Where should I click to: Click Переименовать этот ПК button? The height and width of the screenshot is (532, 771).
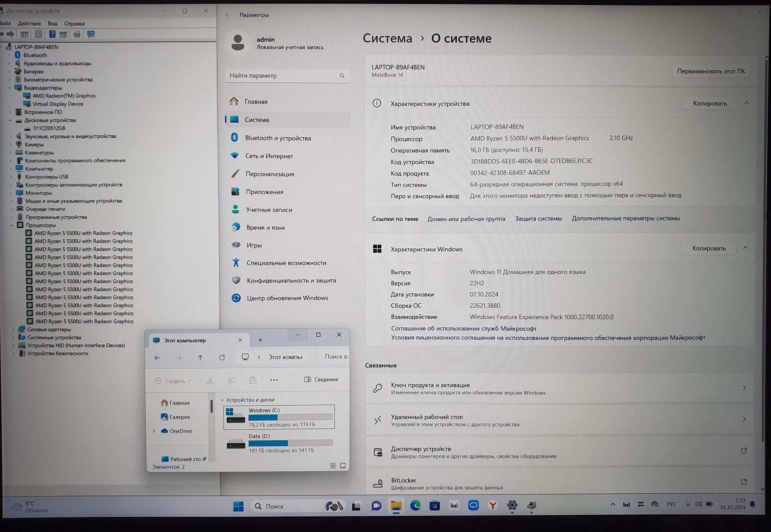(x=711, y=71)
